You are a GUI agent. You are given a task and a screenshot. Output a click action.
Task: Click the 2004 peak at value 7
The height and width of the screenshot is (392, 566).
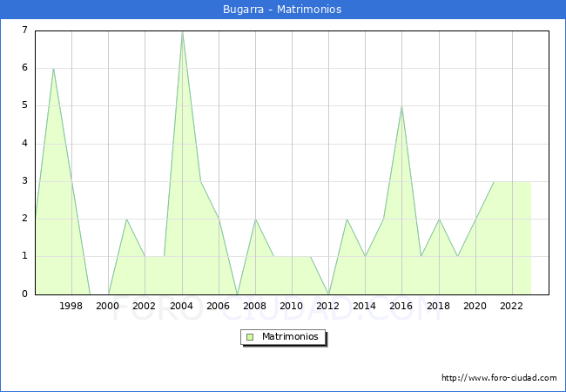182,31
